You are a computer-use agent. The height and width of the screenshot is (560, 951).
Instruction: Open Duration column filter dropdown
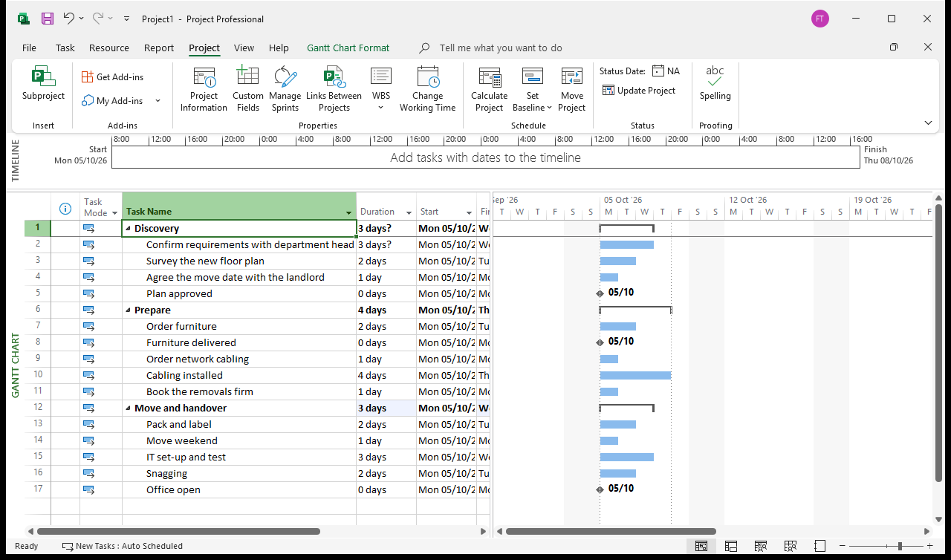pyautogui.click(x=409, y=212)
